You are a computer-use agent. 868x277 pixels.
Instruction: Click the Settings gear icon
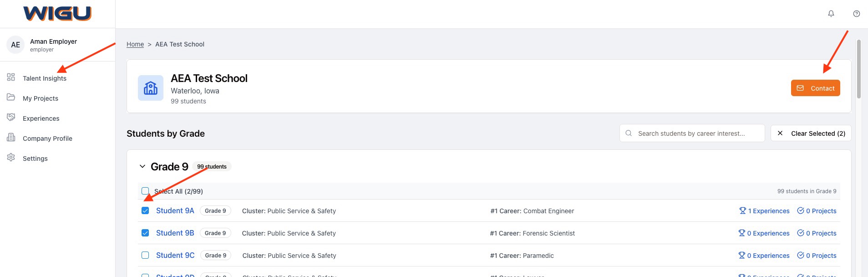11,158
